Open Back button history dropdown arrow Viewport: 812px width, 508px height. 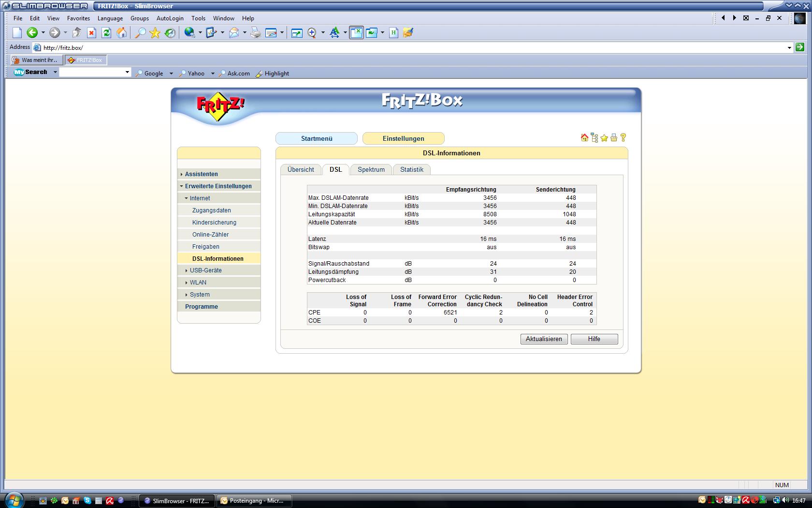point(43,33)
